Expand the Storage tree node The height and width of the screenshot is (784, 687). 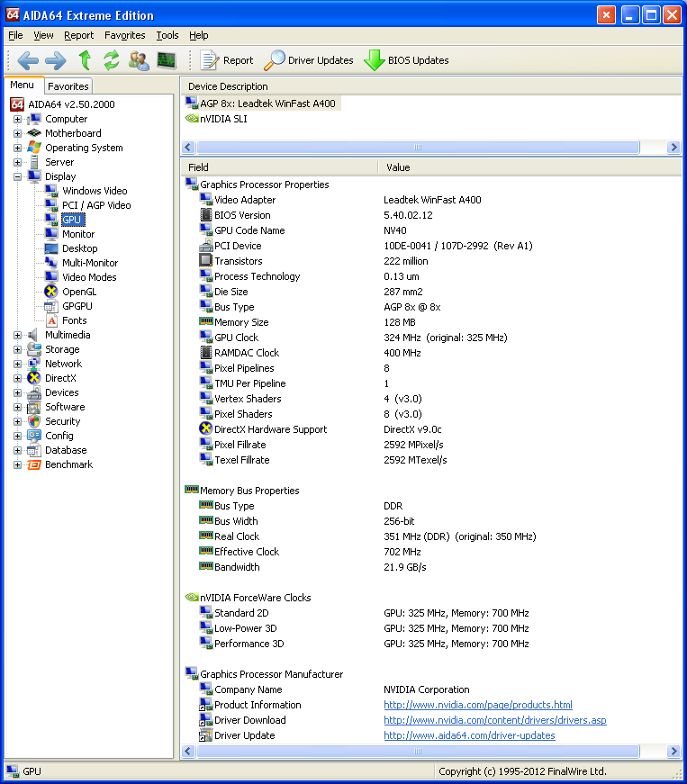[x=17, y=349]
